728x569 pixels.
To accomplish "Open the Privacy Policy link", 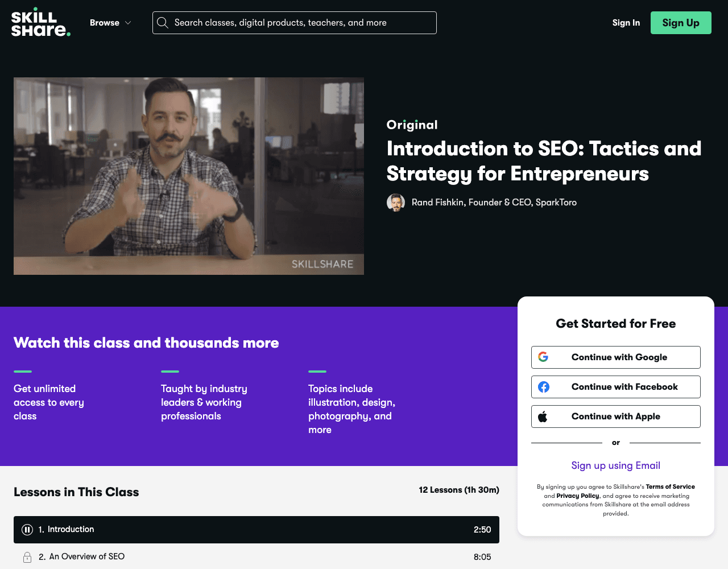I will pyautogui.click(x=578, y=496).
